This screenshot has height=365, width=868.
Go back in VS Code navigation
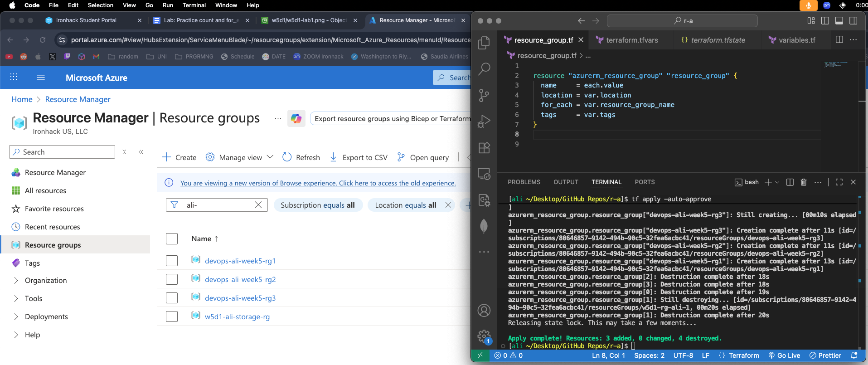pyautogui.click(x=582, y=21)
